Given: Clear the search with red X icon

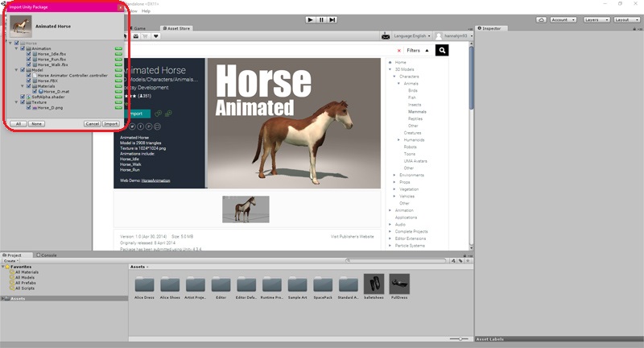Looking at the screenshot, I should (398, 51).
